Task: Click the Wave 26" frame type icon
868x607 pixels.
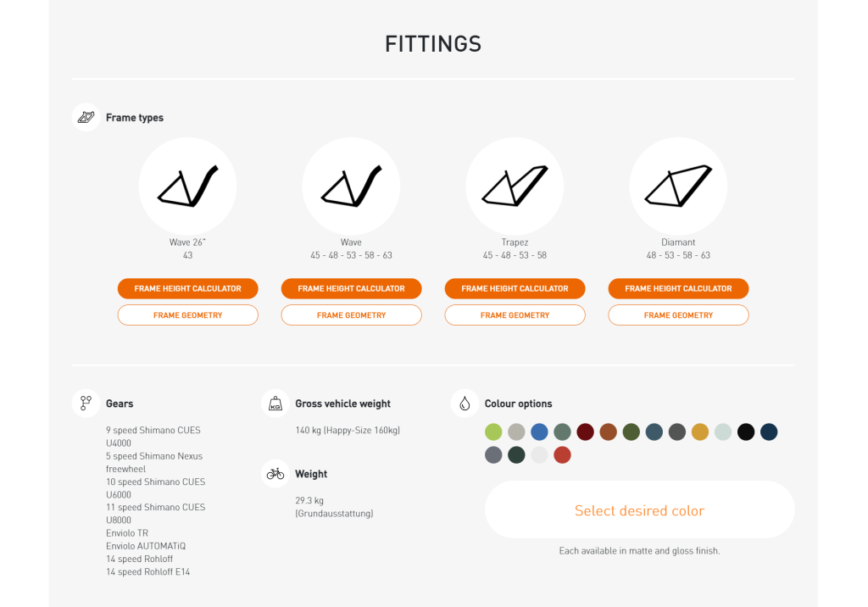Action: click(187, 187)
